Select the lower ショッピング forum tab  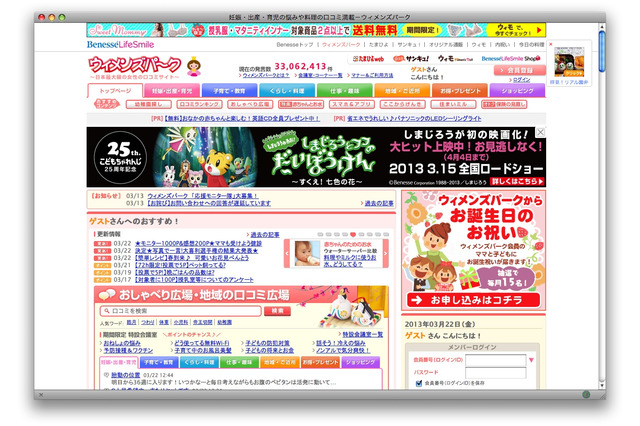[x=360, y=362]
